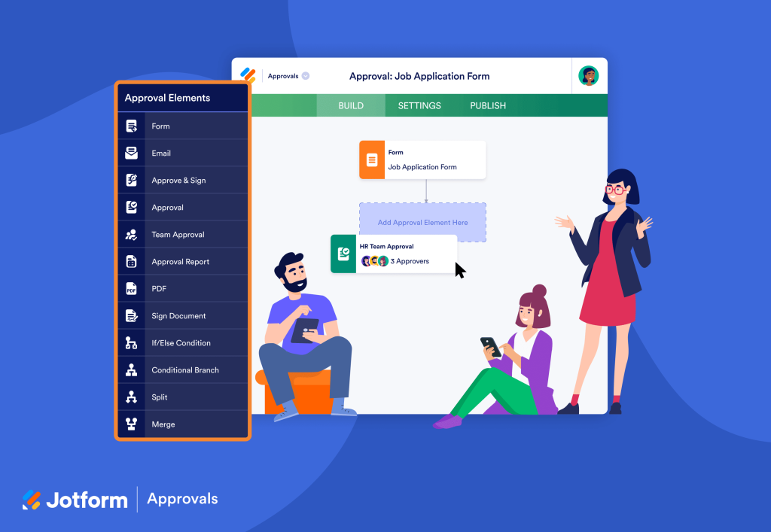Open the user profile avatar menu

pyautogui.click(x=588, y=75)
